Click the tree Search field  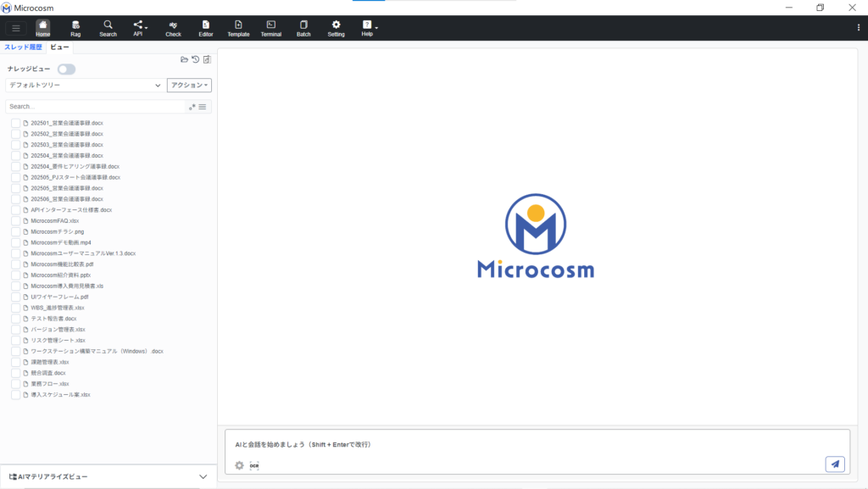tap(95, 107)
